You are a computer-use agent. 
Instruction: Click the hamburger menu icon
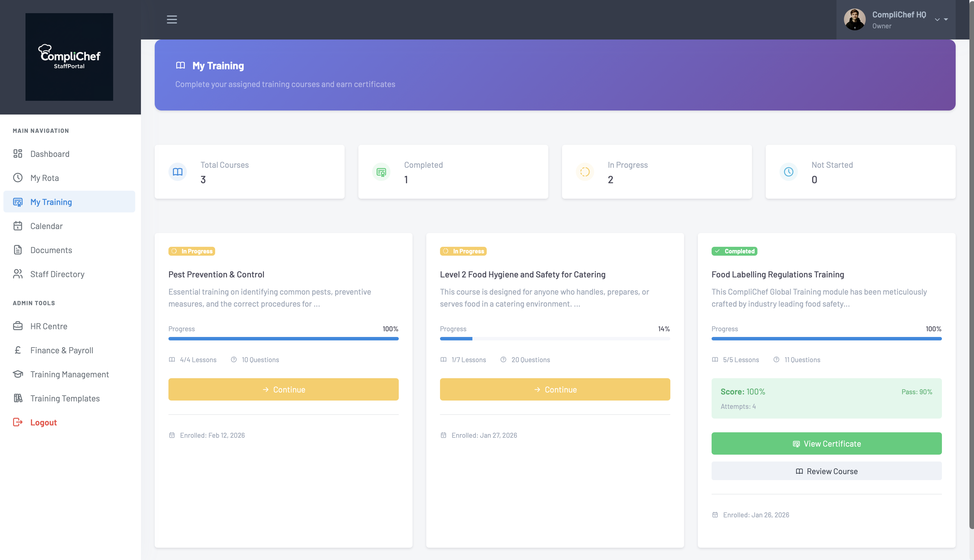coord(172,19)
